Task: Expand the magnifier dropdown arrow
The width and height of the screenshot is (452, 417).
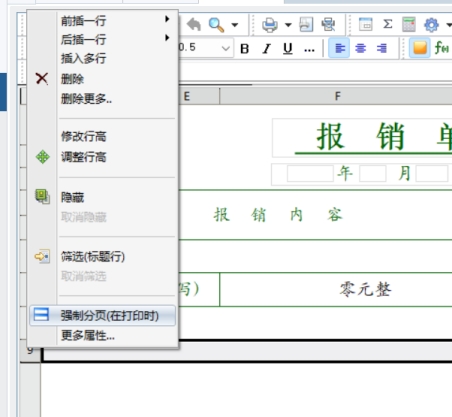Action: pyautogui.click(x=235, y=25)
